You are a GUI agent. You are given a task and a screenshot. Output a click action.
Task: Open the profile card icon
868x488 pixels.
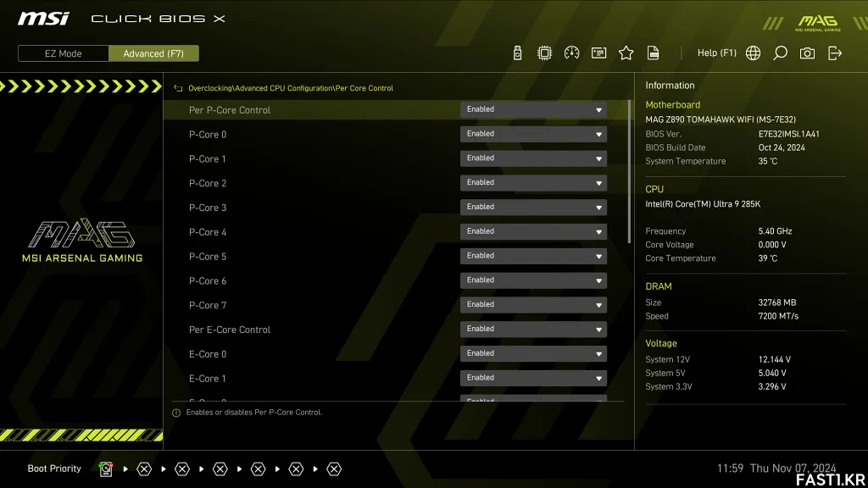598,53
